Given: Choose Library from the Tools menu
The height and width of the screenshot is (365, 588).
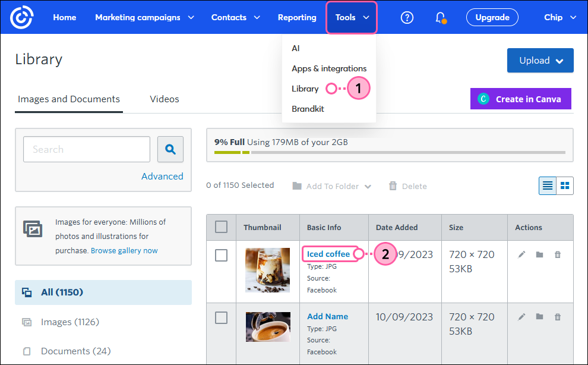Looking at the screenshot, I should 305,89.
